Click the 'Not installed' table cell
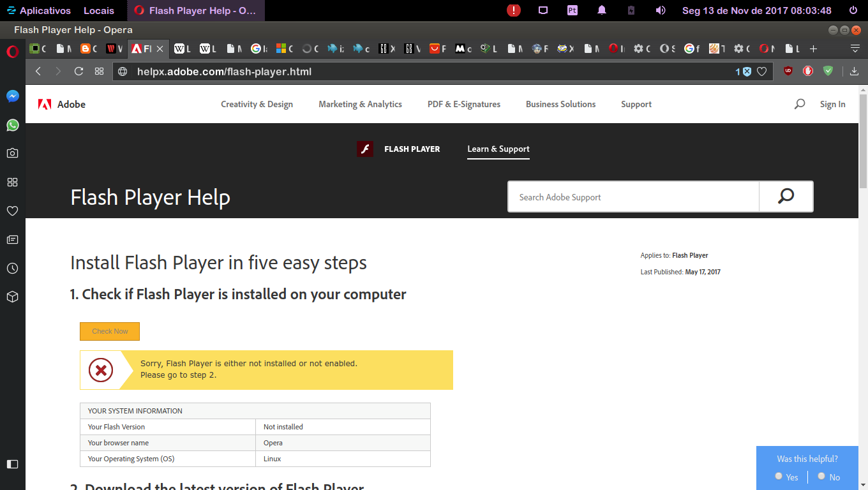Screen dimensions: 868x490 343,427
